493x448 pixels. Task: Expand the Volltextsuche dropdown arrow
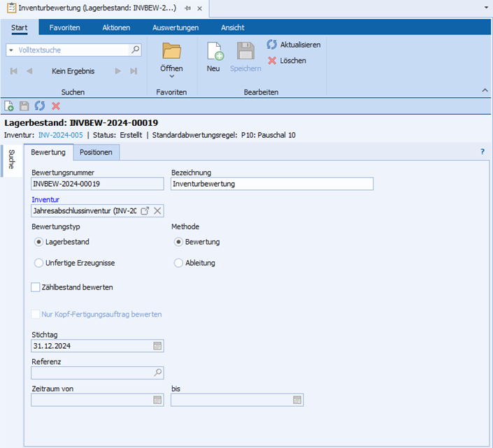tap(11, 50)
